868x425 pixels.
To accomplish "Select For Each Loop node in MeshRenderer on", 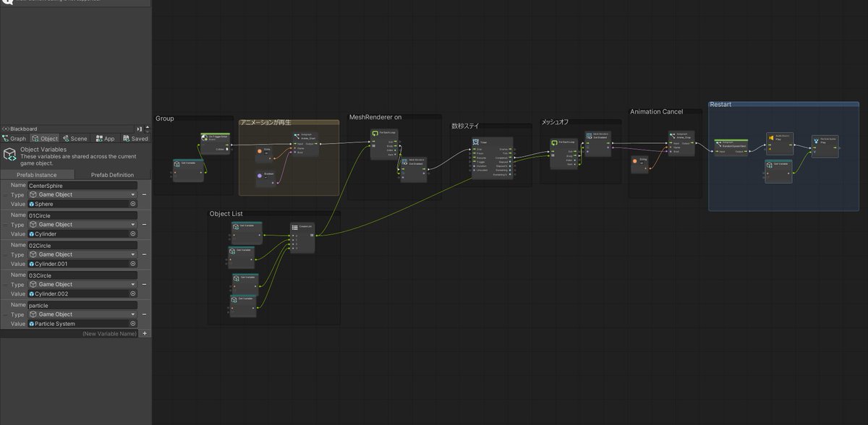I will [384, 144].
